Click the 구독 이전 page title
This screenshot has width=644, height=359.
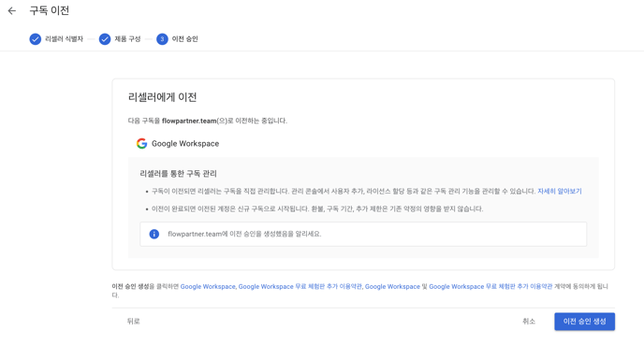[50, 10]
